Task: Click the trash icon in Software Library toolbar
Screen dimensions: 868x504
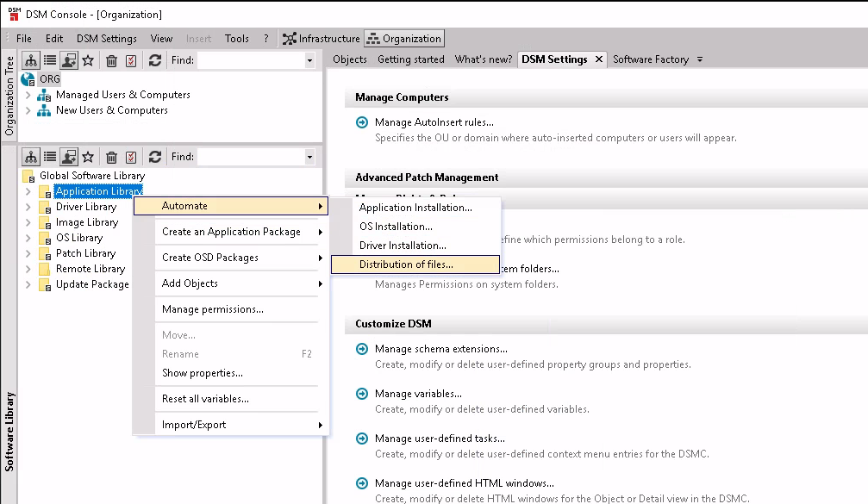Action: 111,157
